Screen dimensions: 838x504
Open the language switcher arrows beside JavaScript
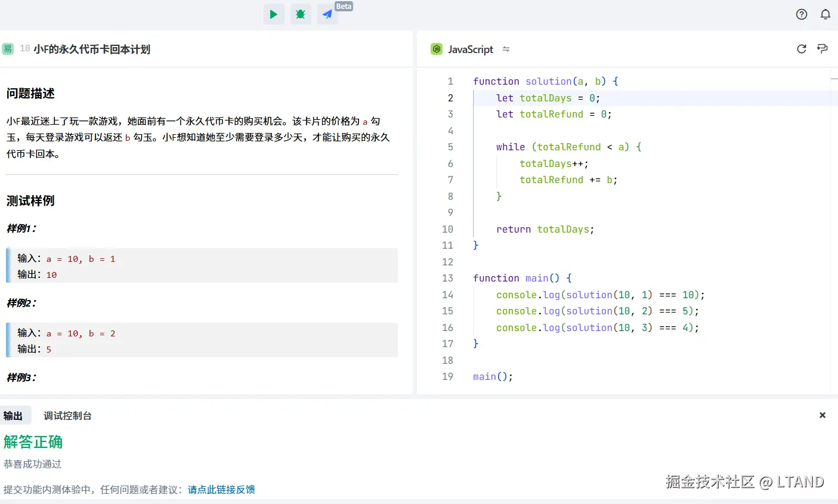pyautogui.click(x=506, y=50)
